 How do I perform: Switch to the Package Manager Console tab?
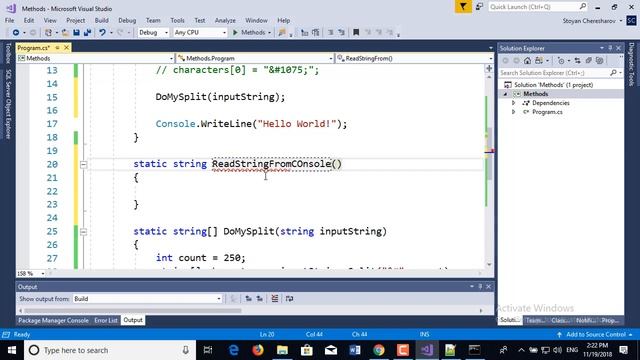pos(53,320)
